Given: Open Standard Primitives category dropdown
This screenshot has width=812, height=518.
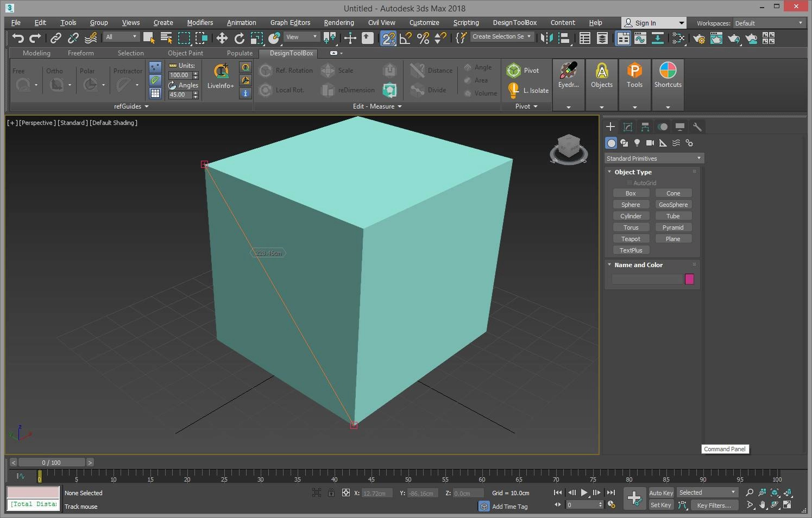Looking at the screenshot, I should [x=654, y=159].
